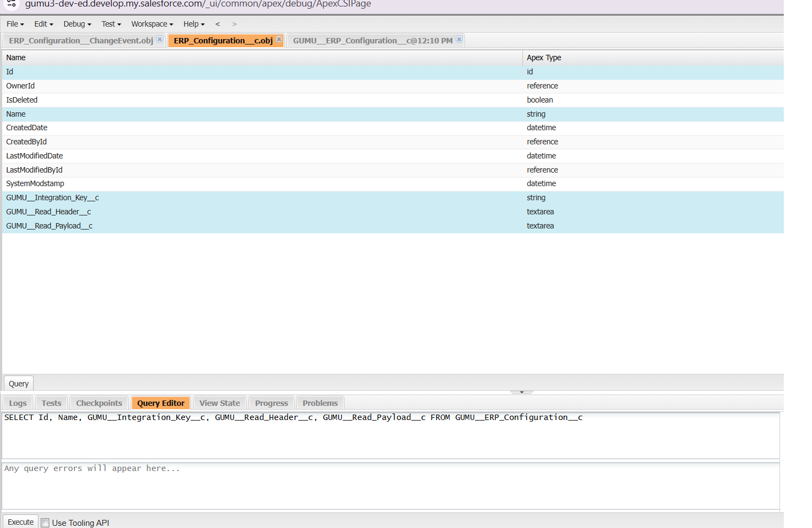Select the OwnerId field row
The height and width of the screenshot is (528, 812).
[x=21, y=86]
